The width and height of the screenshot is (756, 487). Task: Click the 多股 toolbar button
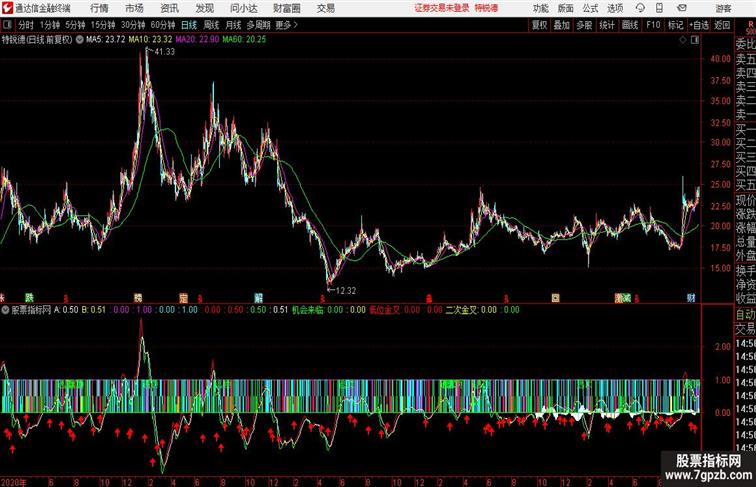[x=584, y=25]
